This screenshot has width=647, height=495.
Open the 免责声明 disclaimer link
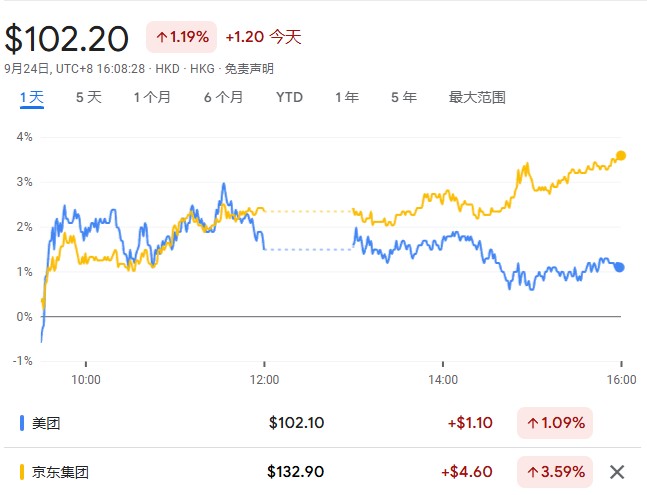[249, 69]
